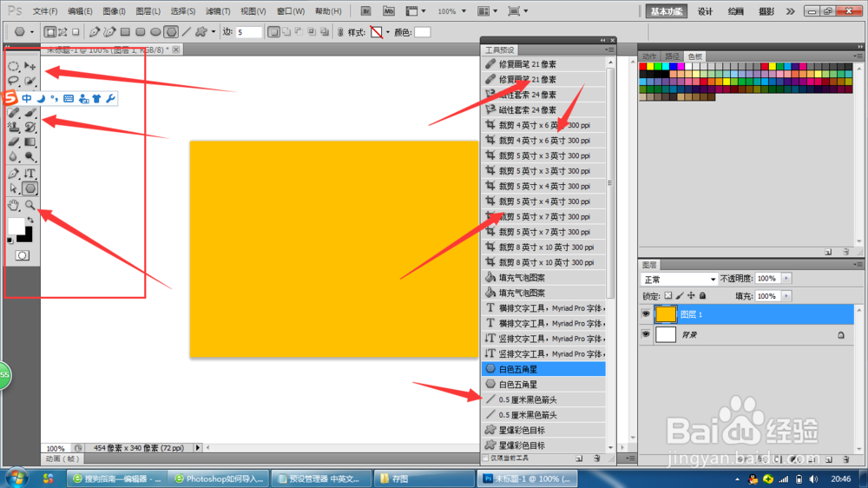
Task: Open layers panel menu
Action: tap(858, 265)
